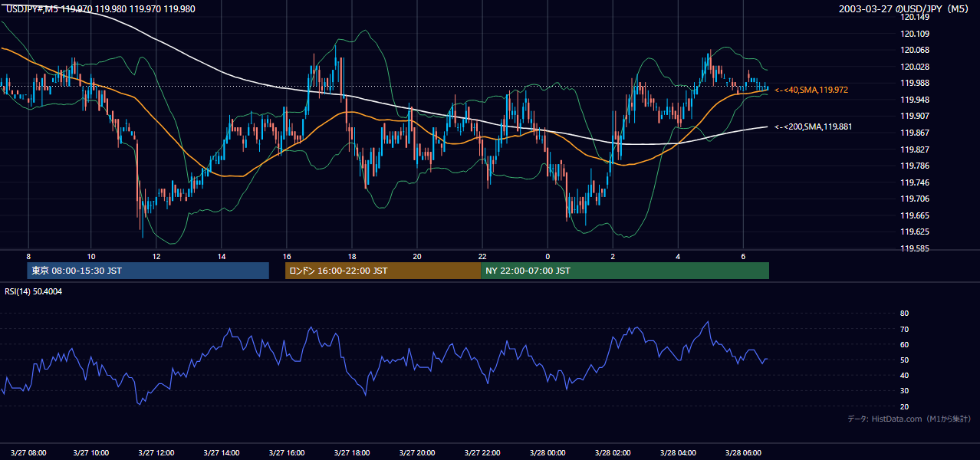
Task: Click the '3/27 10:00' time axis label
Action: tap(92, 452)
